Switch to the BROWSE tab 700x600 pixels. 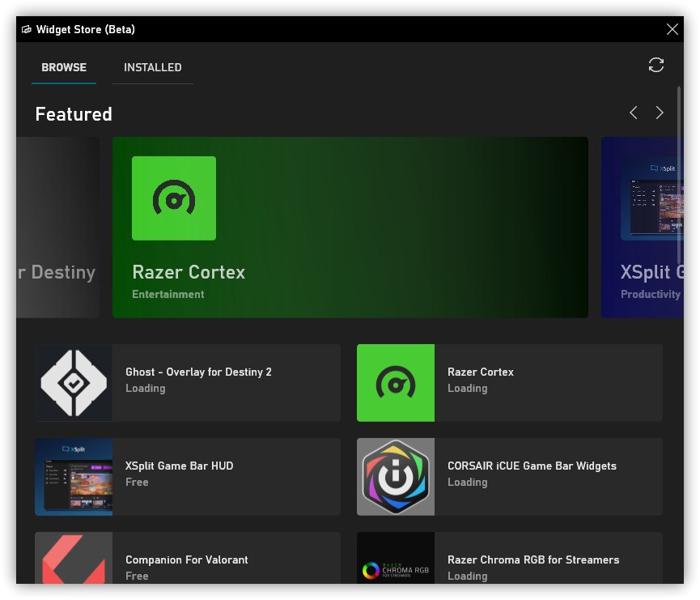pos(64,67)
